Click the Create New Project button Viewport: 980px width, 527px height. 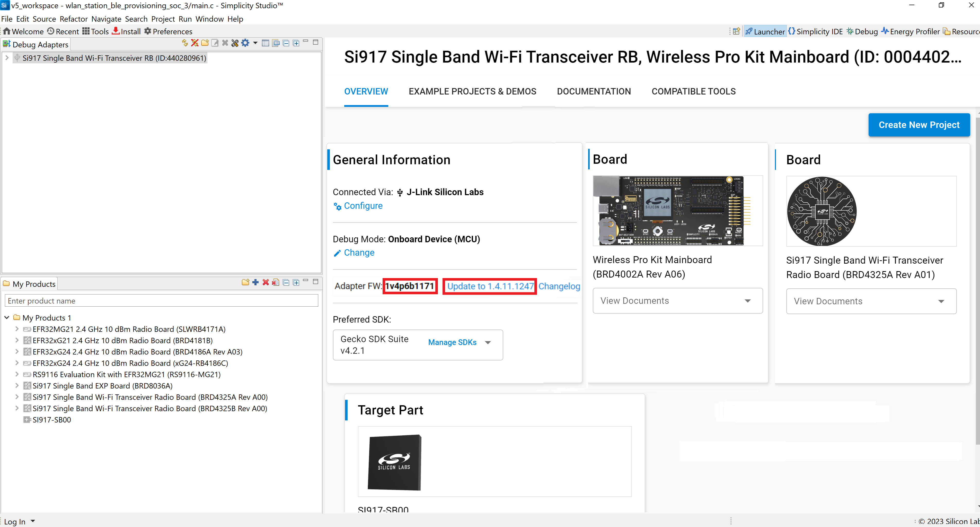[919, 125]
